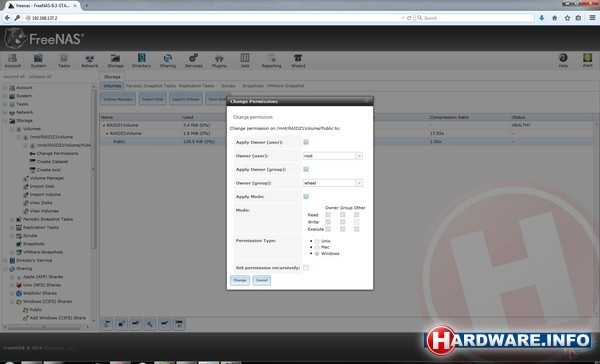This screenshot has width=600, height=364.
Task: Click wrench icon in bottom volume toolbar
Action: click(150, 324)
